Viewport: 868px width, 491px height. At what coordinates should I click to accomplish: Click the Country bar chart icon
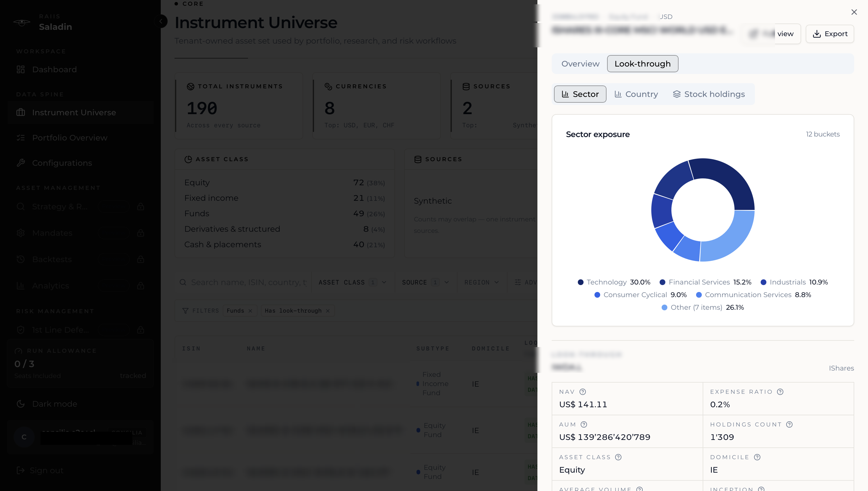(x=618, y=94)
